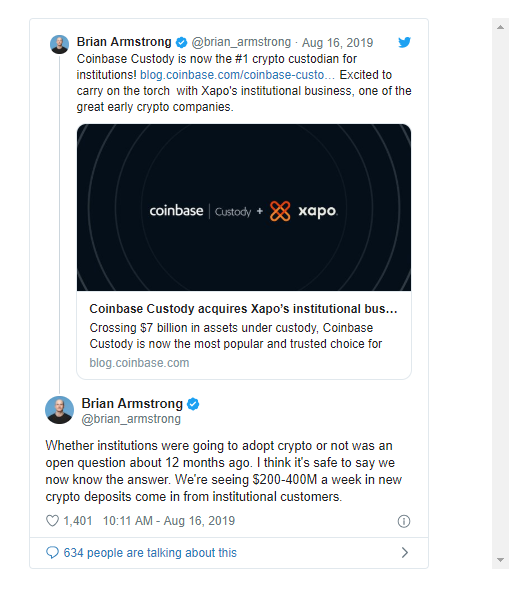Open the tweet info circle icon

pos(404,521)
